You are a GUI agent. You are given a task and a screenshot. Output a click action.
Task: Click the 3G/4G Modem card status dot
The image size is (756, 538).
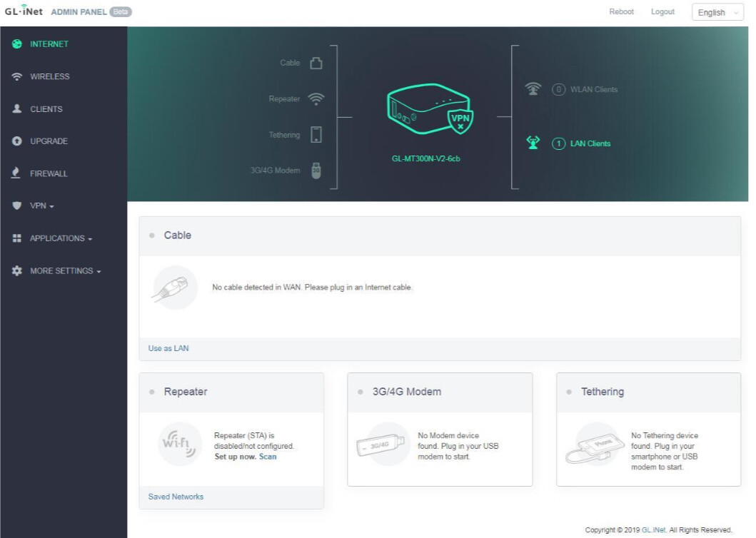[x=361, y=392]
